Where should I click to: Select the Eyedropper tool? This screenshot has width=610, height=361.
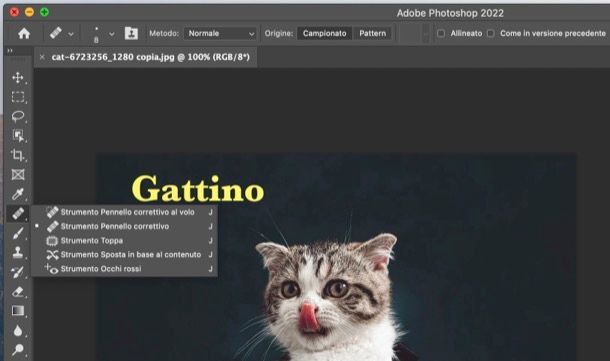18,194
